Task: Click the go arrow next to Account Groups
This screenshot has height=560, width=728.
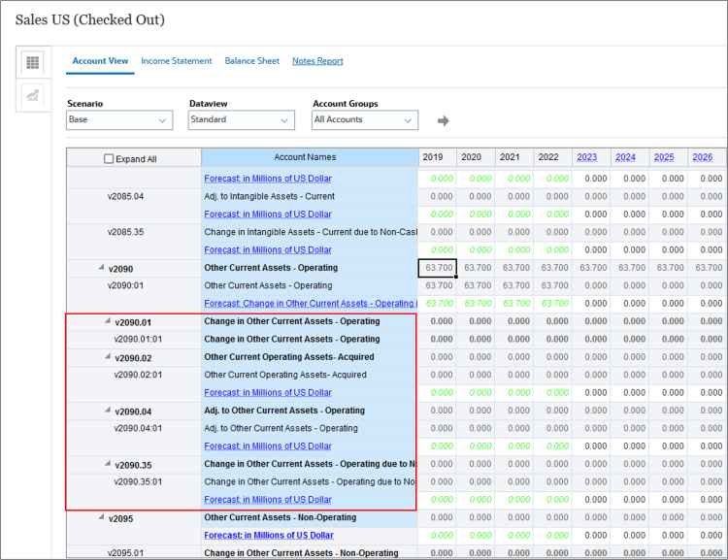Action: pyautogui.click(x=444, y=120)
